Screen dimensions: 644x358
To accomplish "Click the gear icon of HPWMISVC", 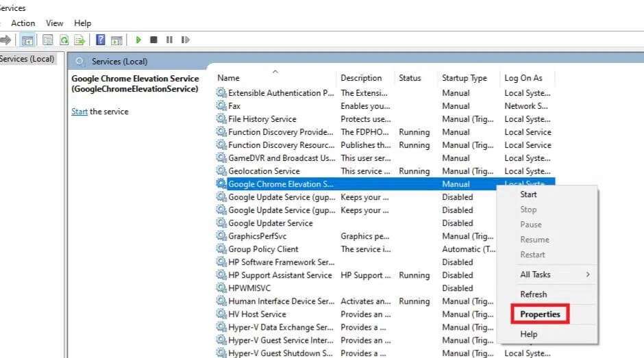I will (x=221, y=287).
